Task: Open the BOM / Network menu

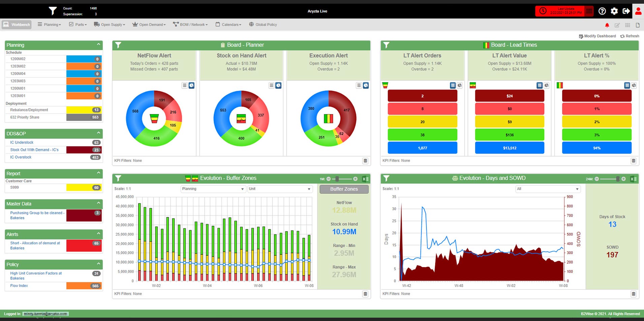Action: 190,25
